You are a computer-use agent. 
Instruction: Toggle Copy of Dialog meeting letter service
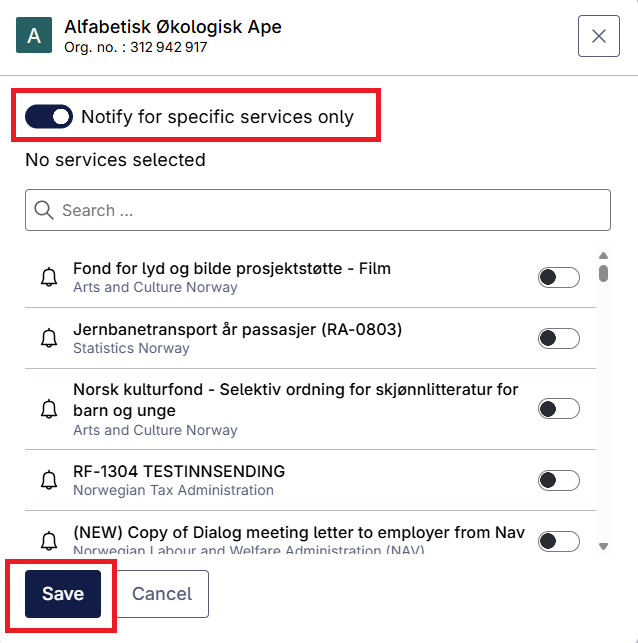click(x=559, y=541)
